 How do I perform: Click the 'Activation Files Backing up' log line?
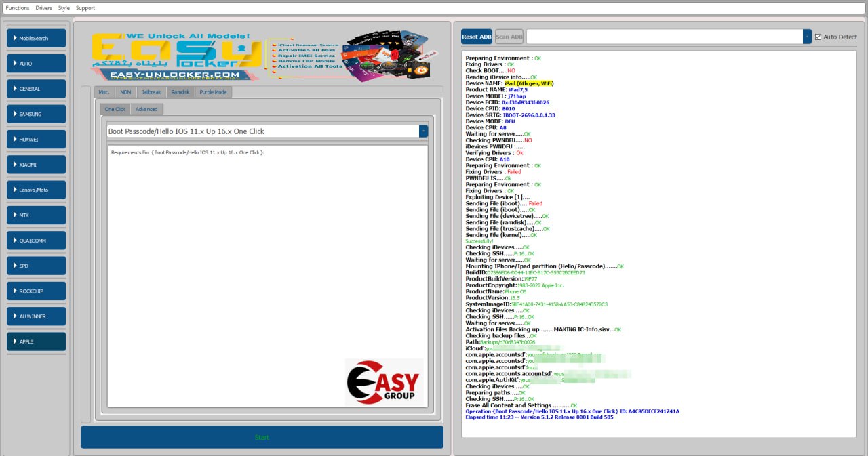click(x=543, y=330)
